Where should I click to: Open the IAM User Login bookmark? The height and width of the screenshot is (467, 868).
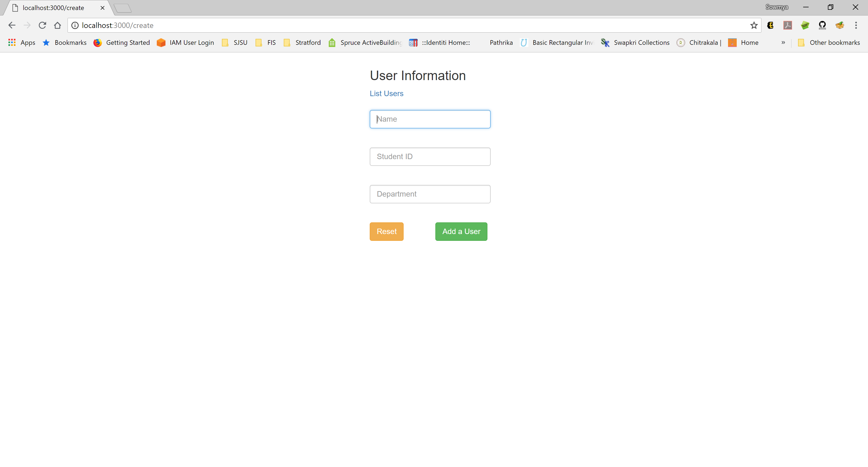coord(185,42)
